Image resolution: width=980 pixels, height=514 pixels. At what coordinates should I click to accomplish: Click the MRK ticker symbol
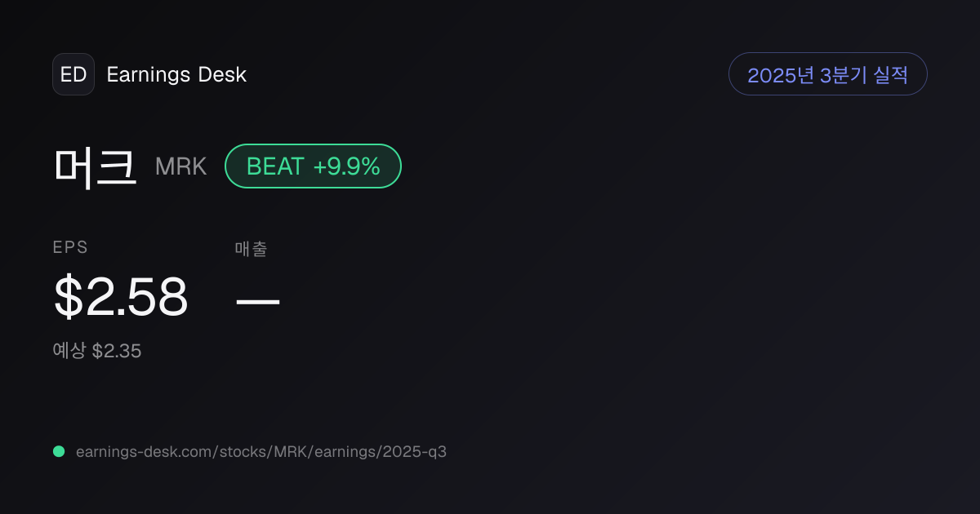(181, 166)
